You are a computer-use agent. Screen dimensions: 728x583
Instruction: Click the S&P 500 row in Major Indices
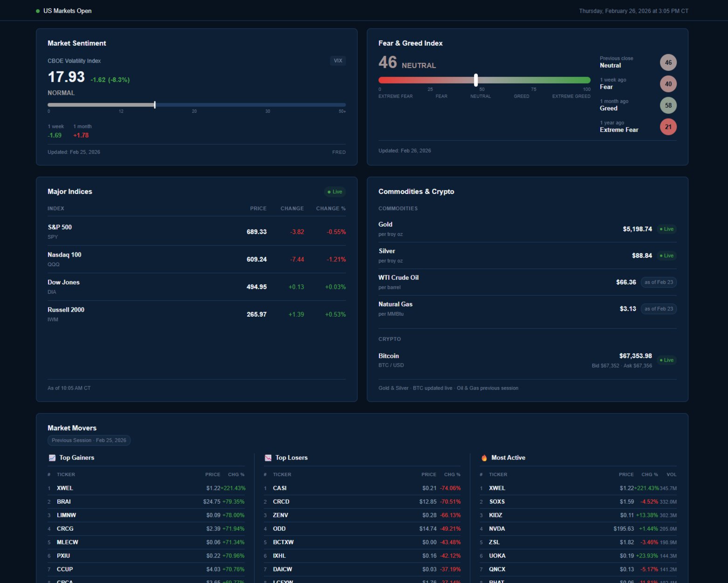tap(196, 231)
